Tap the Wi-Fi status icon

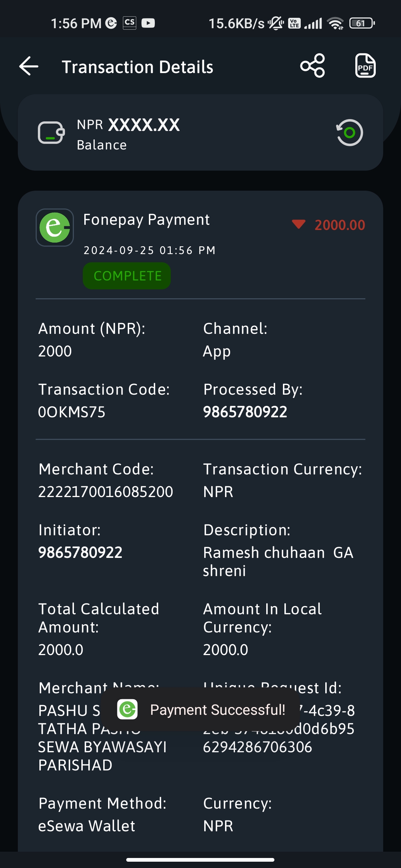pos(335,23)
